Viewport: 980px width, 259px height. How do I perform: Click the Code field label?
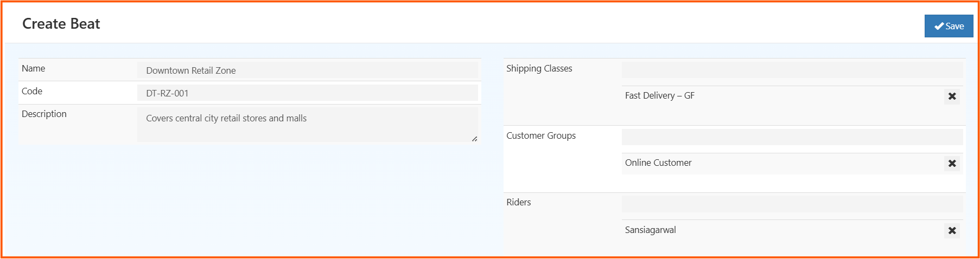point(32,92)
